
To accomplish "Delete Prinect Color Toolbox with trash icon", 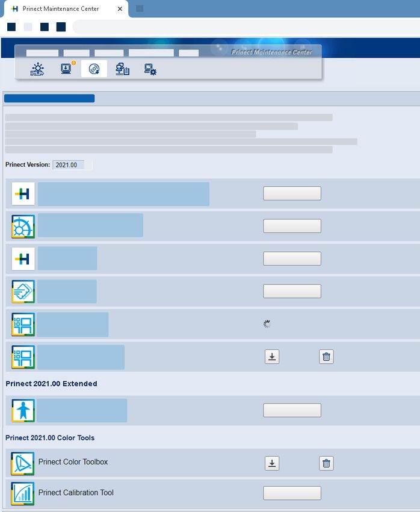I will (326, 463).
